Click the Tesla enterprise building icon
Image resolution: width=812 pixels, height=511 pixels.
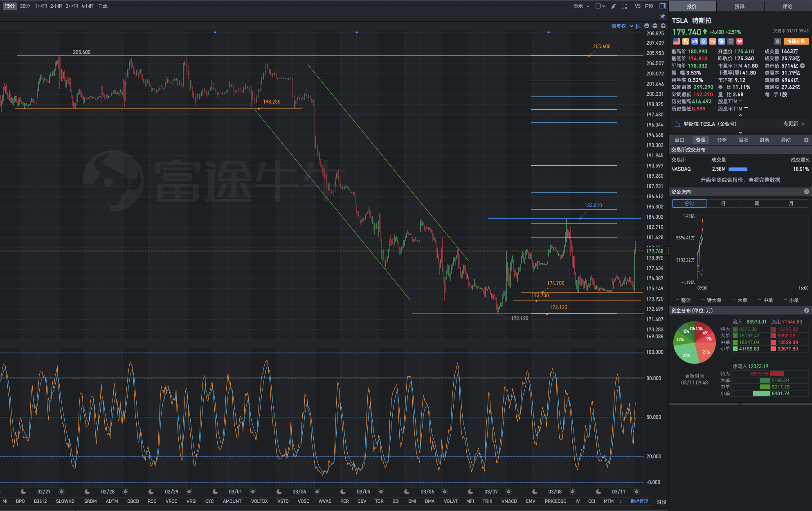(x=678, y=124)
